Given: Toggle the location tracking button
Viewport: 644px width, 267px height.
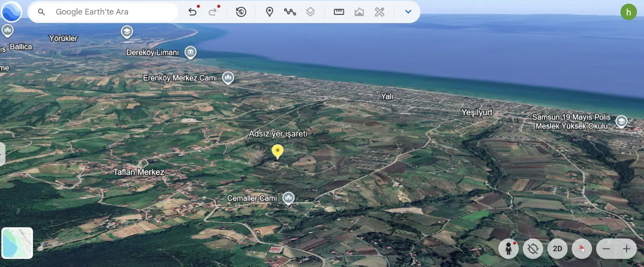Looking at the screenshot, I should 533,249.
